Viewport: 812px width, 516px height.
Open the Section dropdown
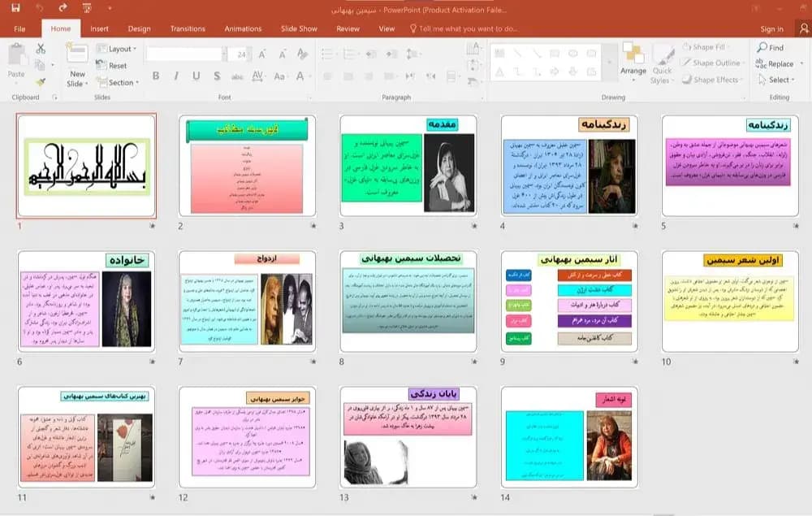[x=118, y=82]
